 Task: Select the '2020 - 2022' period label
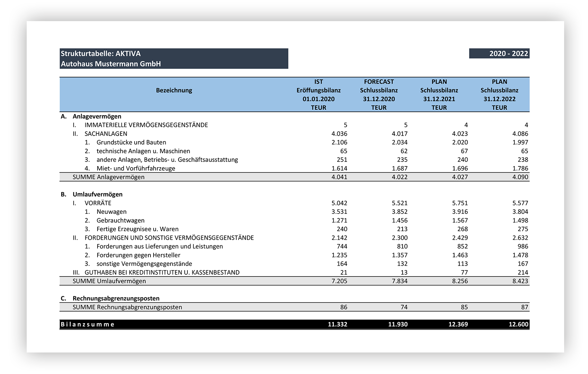coord(508,54)
